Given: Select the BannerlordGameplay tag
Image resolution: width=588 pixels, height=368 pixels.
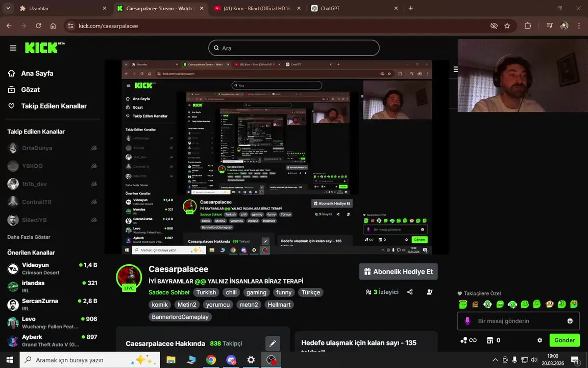Looking at the screenshot, I should tap(180, 317).
